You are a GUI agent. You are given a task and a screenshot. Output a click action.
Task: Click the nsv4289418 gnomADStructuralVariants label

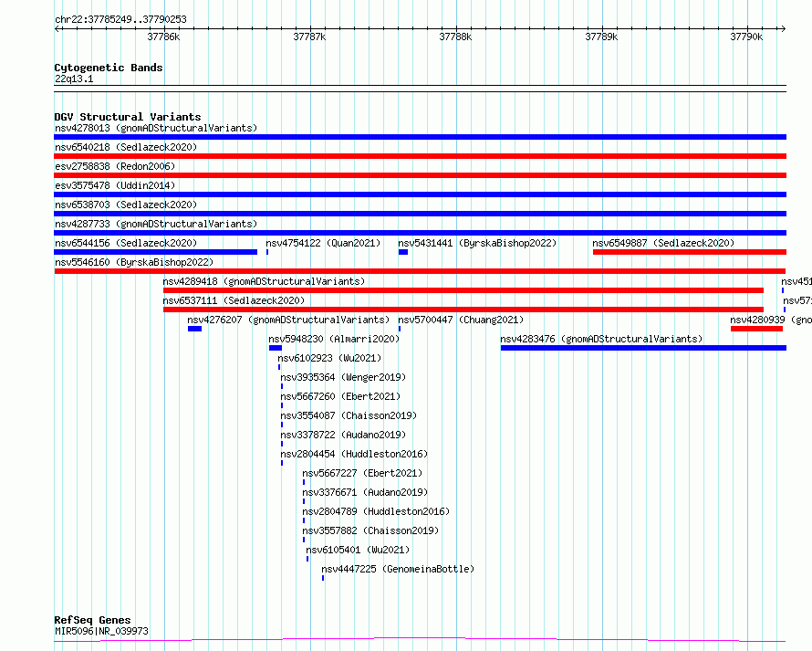(x=264, y=281)
